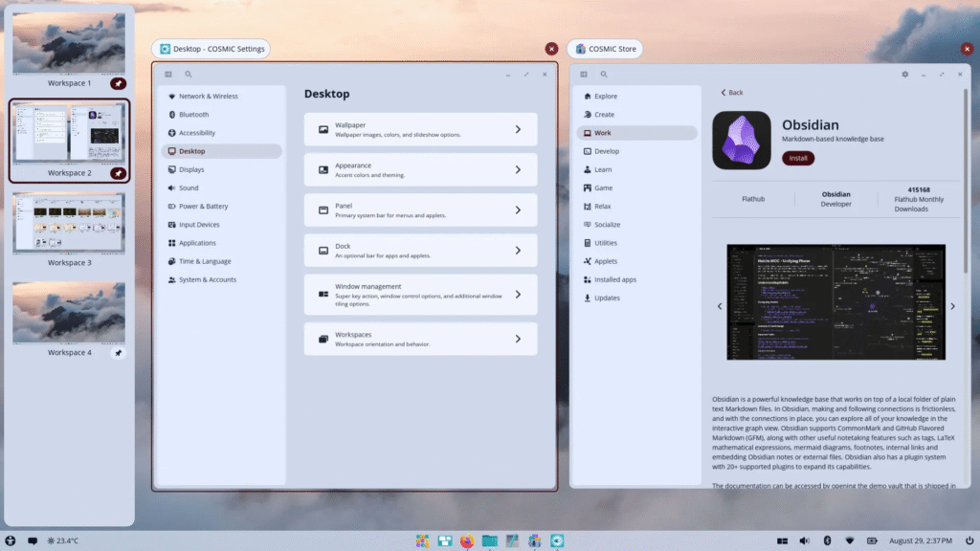Click the Bluetooth icon in the system tray
The height and width of the screenshot is (551, 980).
pos(827,540)
